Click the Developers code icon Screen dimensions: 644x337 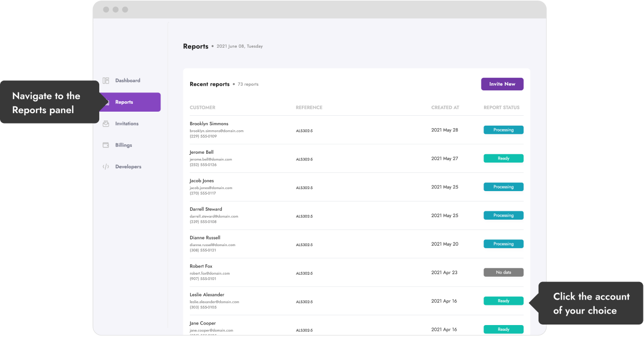[x=106, y=167]
